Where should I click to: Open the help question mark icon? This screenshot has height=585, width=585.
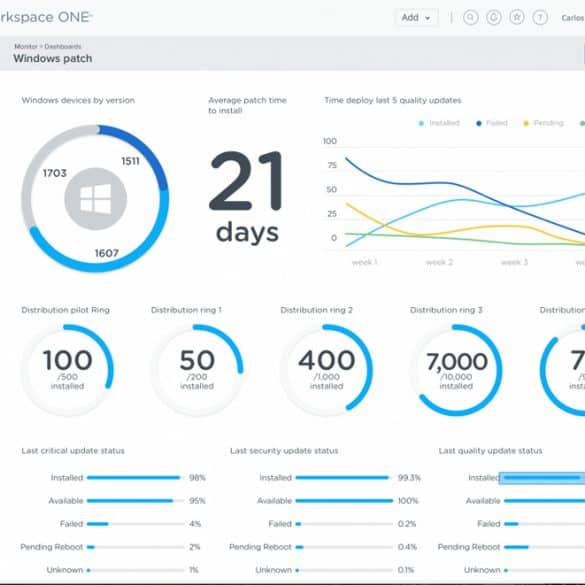coord(540,17)
